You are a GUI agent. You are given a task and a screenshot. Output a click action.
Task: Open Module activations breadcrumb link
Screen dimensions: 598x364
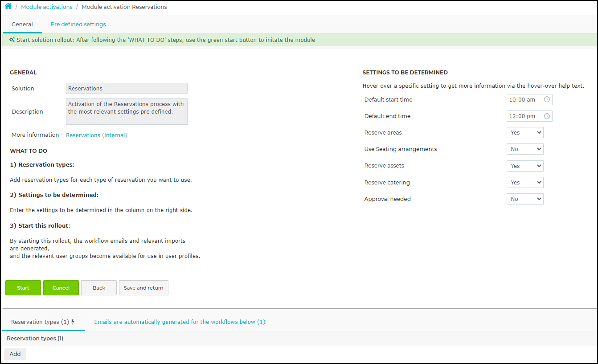click(47, 7)
